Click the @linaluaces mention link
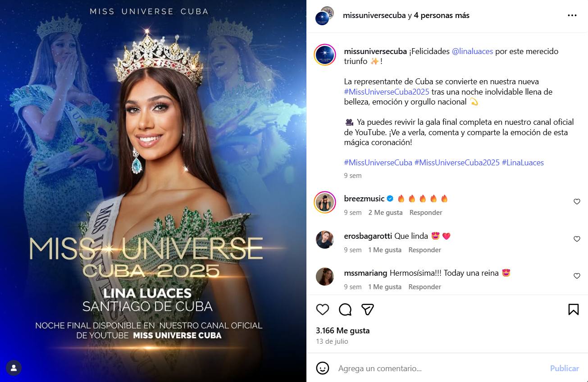This screenshot has height=382, width=588. click(x=472, y=51)
